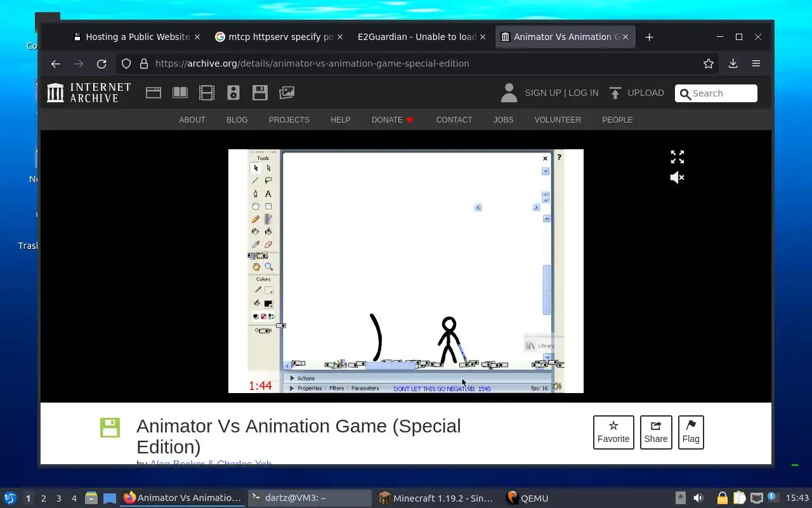Click the Flag button
The width and height of the screenshot is (812, 508).
pyautogui.click(x=691, y=432)
